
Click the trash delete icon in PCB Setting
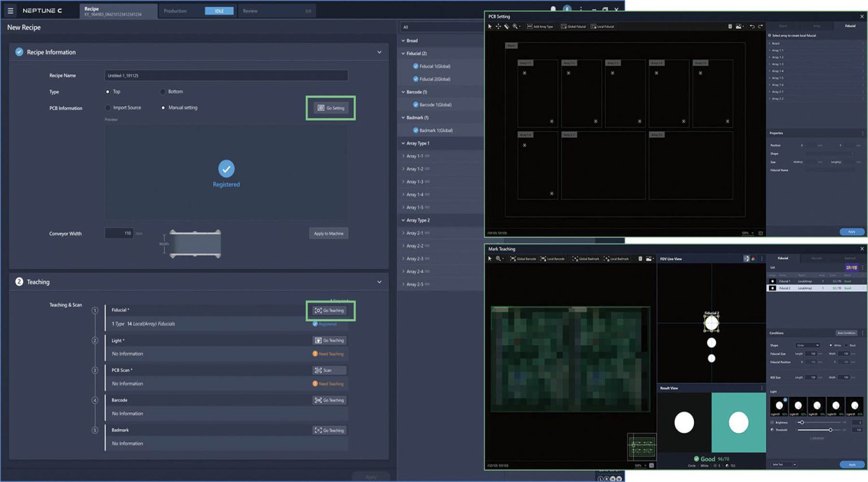click(x=730, y=27)
